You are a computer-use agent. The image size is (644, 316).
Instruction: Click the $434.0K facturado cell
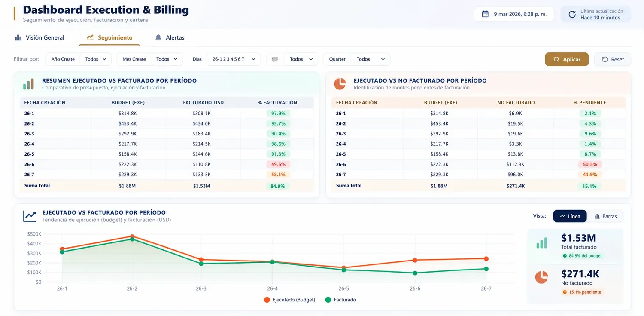pos(202,123)
